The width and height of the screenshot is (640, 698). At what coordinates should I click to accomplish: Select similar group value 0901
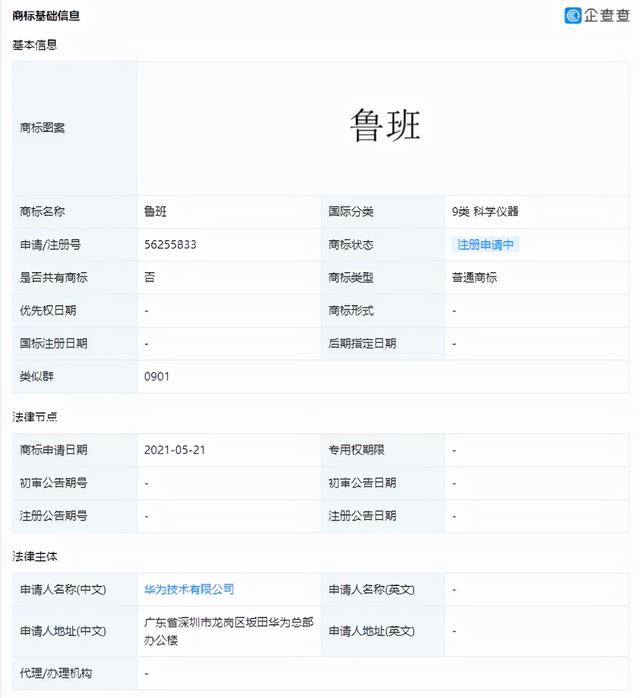(157, 377)
